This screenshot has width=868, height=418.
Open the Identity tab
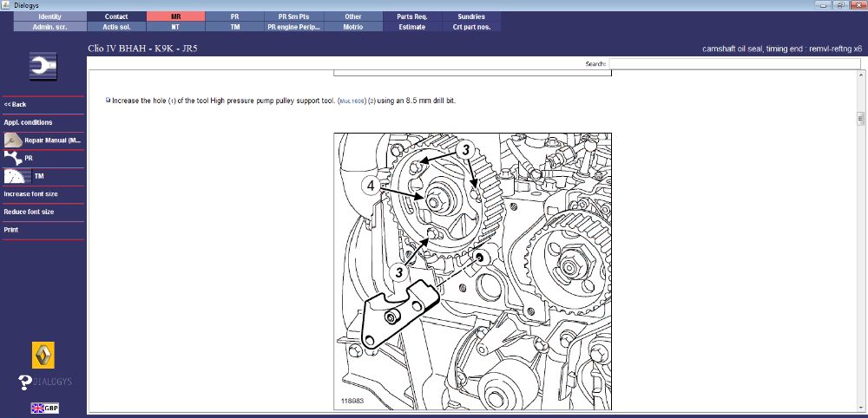click(50, 16)
